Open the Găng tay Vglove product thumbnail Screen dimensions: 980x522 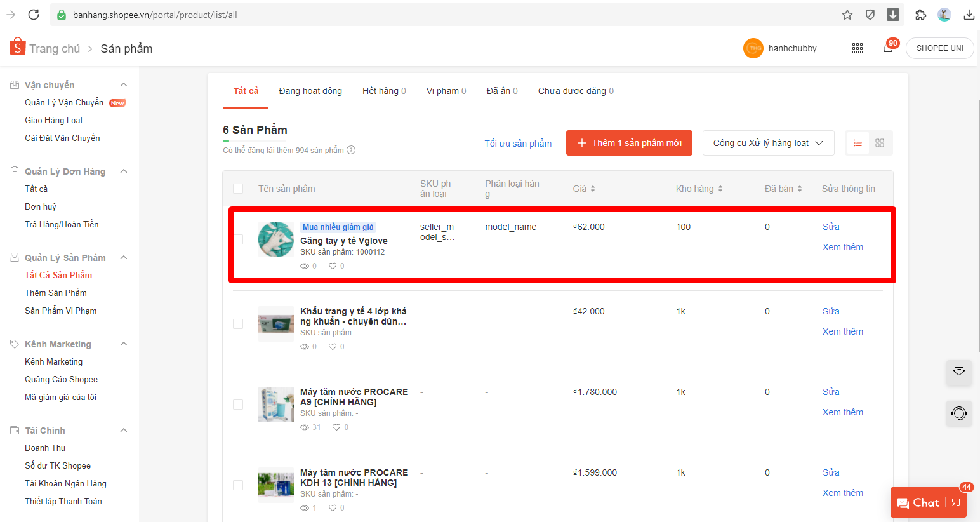276,239
